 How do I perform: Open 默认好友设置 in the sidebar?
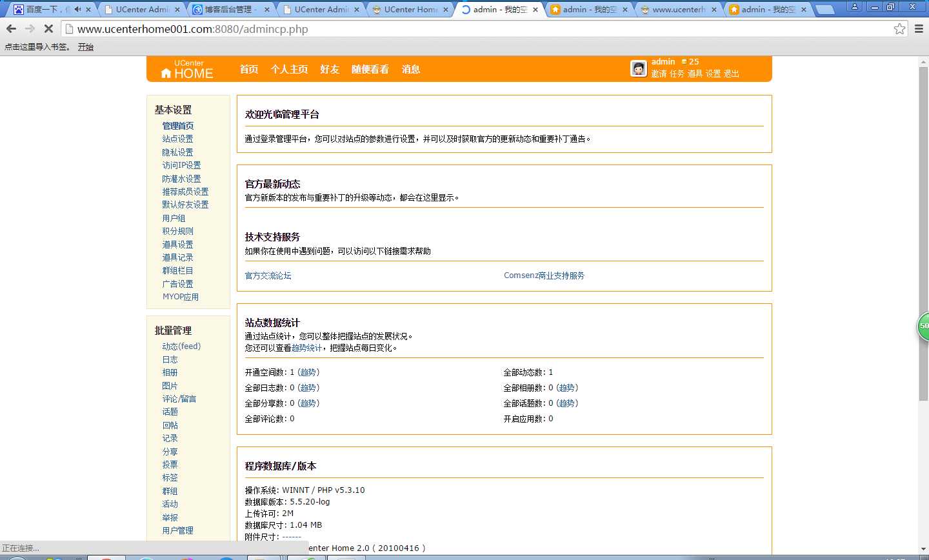[x=185, y=205]
